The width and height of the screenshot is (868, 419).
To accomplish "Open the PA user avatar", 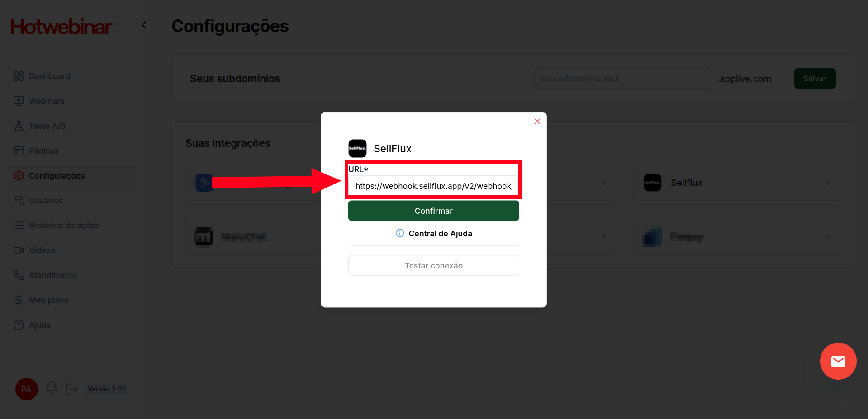I will (x=27, y=389).
